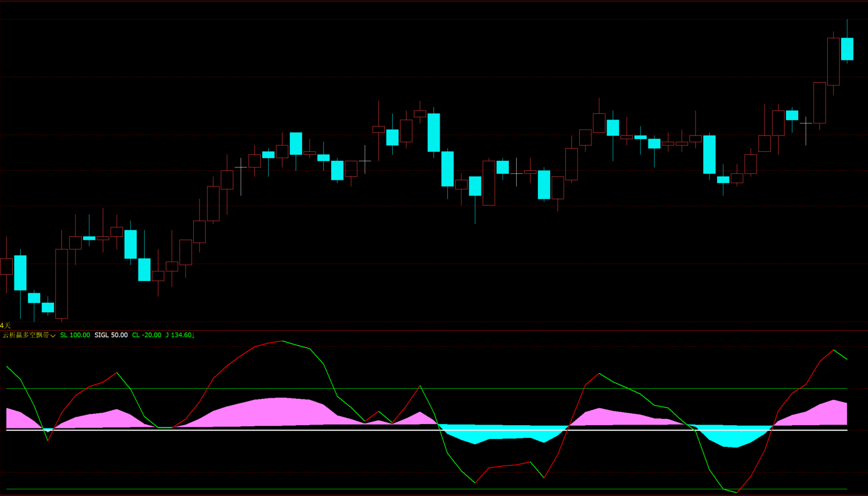This screenshot has width=868, height=496.
Task: Select the long red hollow candle at far left
Action: pos(61,284)
